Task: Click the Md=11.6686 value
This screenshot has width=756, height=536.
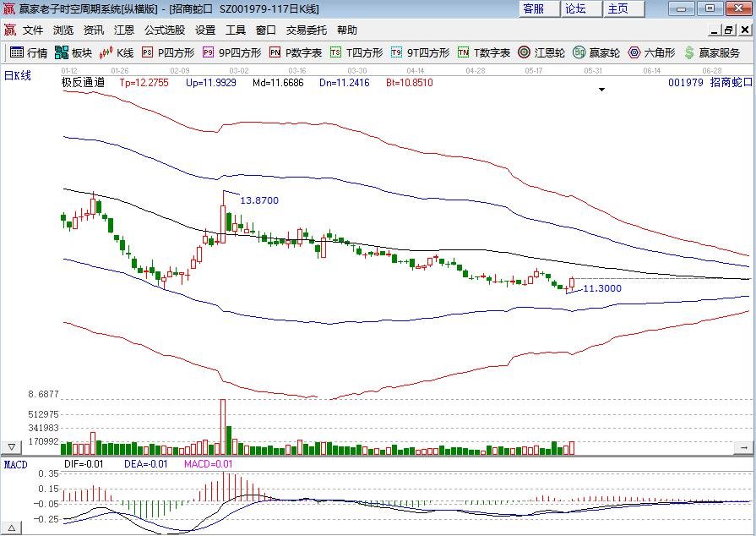Action: coord(278,83)
